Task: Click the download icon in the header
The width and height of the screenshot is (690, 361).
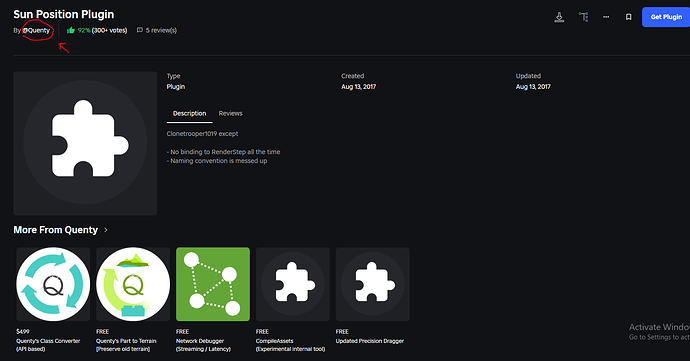Action: point(559,17)
